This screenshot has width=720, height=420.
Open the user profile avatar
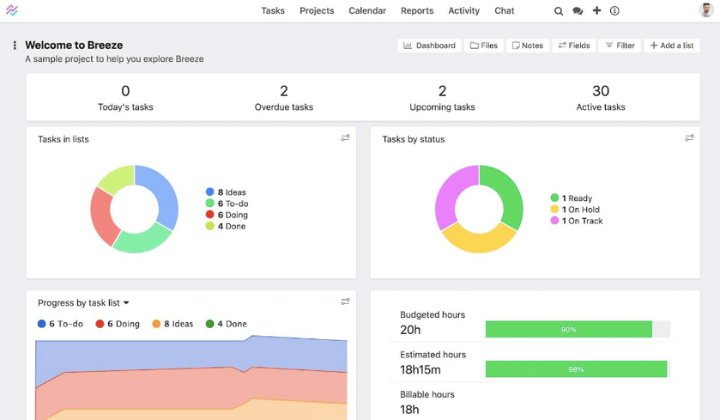click(x=706, y=10)
